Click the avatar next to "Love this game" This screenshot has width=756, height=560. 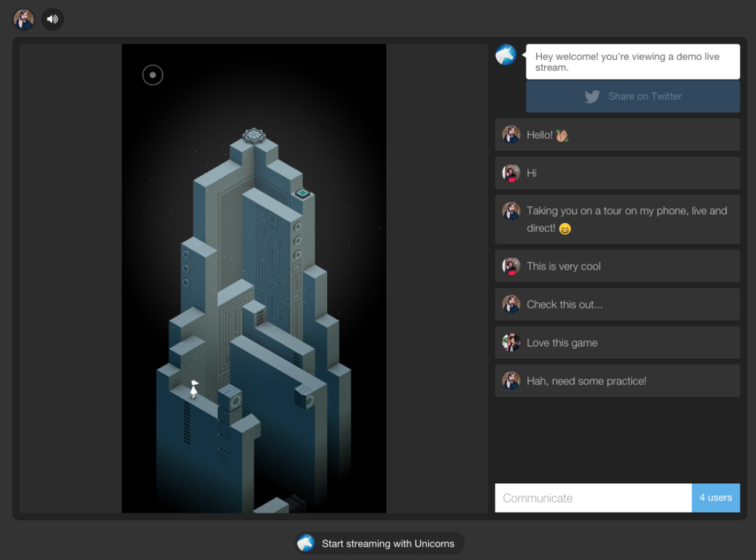(x=511, y=343)
